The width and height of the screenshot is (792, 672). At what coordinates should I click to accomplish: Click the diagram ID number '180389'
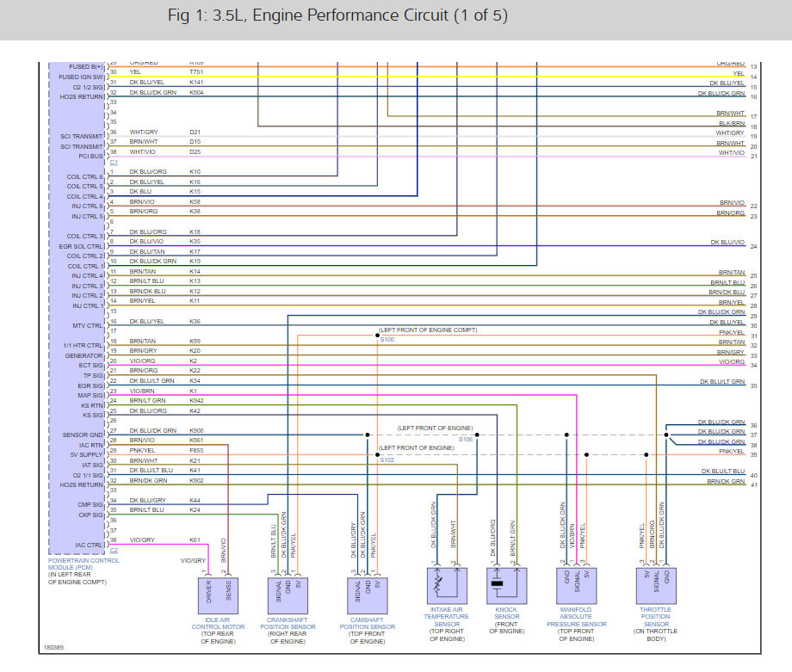point(53,647)
